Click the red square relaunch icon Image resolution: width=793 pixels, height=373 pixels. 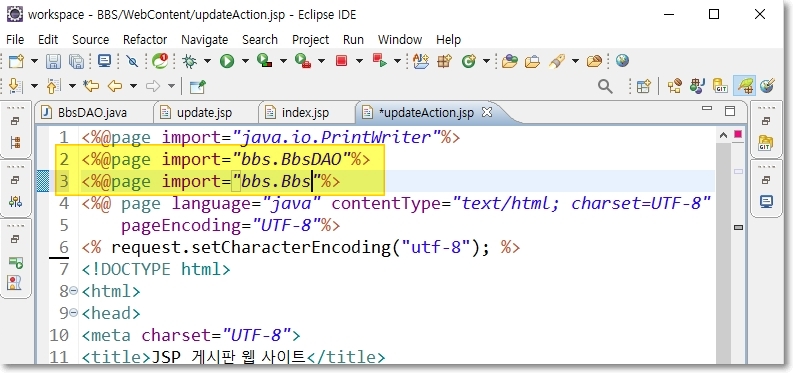click(x=379, y=61)
